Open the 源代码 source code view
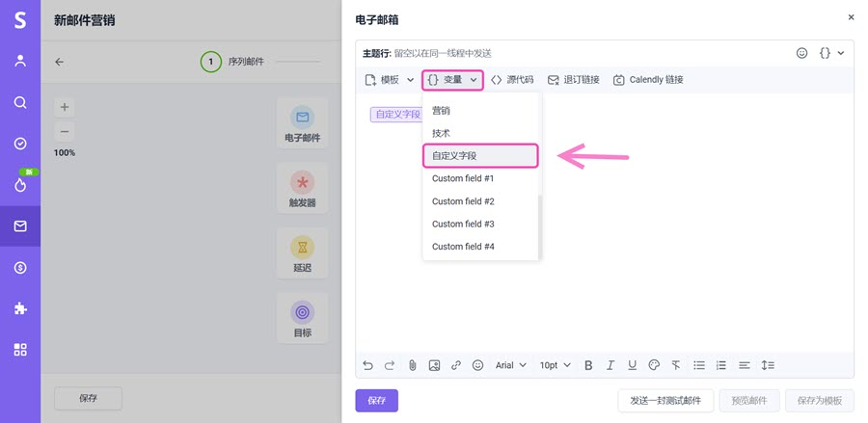This screenshot has height=423, width=868. [x=512, y=80]
